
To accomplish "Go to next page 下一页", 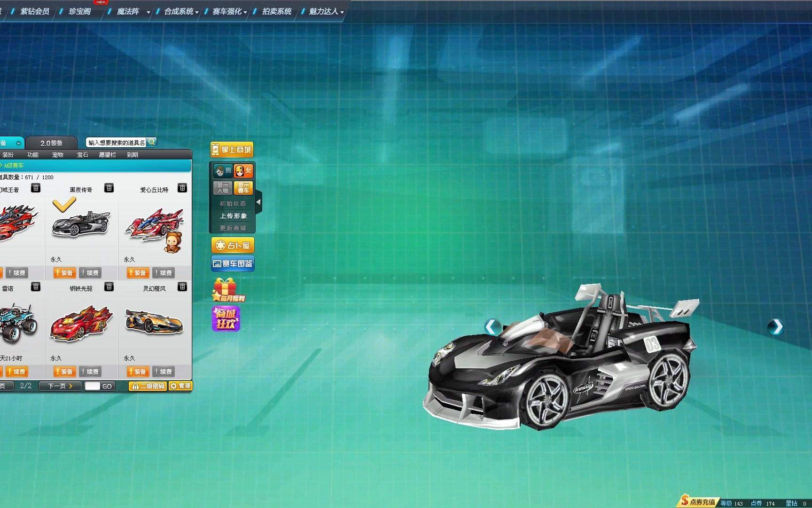I will pyautogui.click(x=60, y=386).
